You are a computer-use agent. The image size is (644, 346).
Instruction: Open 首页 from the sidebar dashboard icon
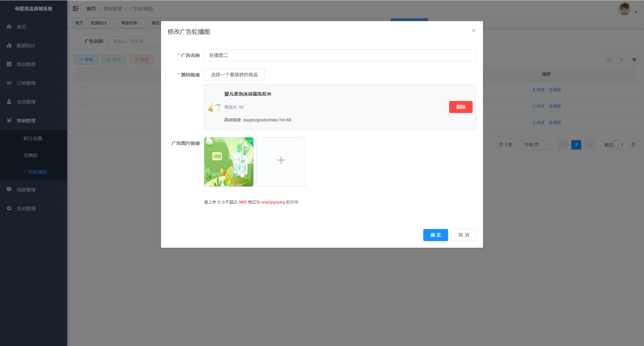tap(21, 27)
